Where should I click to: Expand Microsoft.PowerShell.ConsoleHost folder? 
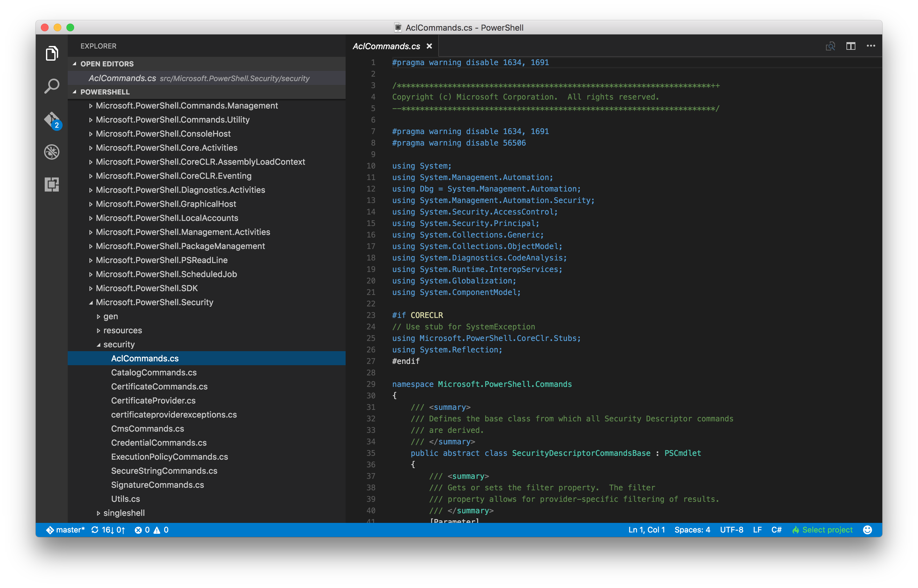(x=207, y=134)
